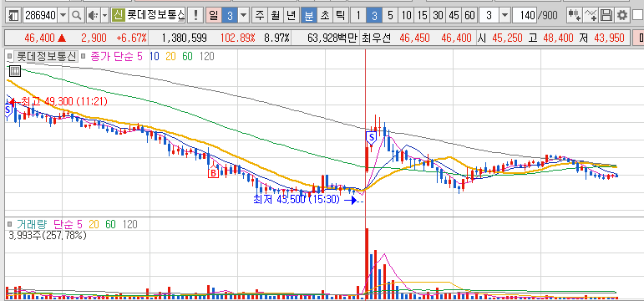Click the 최저 43,500 (15:30) low label

(x=297, y=200)
